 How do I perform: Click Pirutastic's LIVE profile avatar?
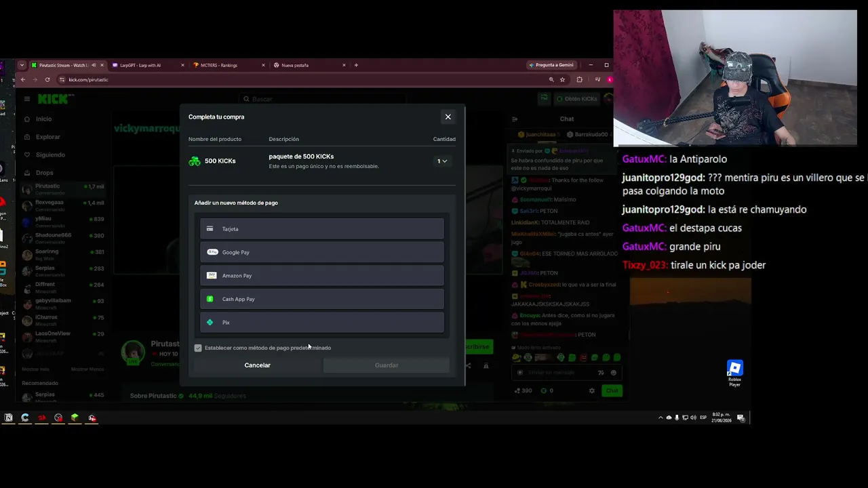133,352
